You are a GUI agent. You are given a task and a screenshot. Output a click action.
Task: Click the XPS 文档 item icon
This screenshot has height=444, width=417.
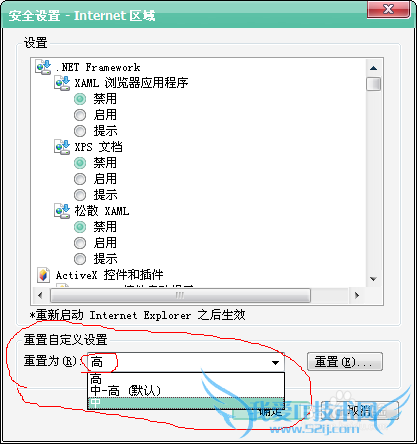[x=62, y=147]
